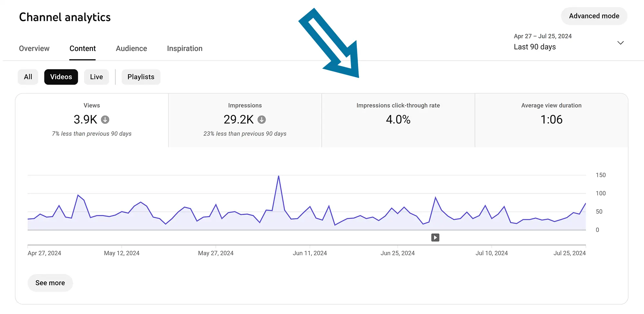Open Advanced mode analytics

594,16
